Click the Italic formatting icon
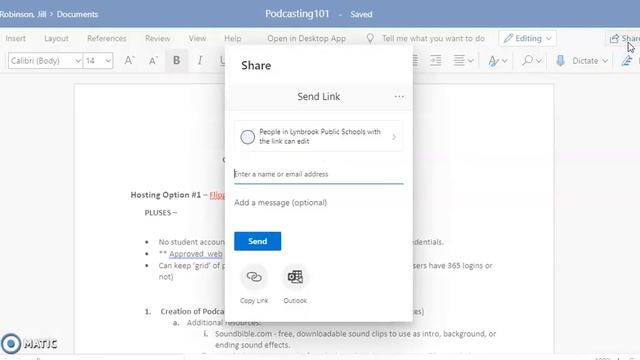 click(200, 60)
